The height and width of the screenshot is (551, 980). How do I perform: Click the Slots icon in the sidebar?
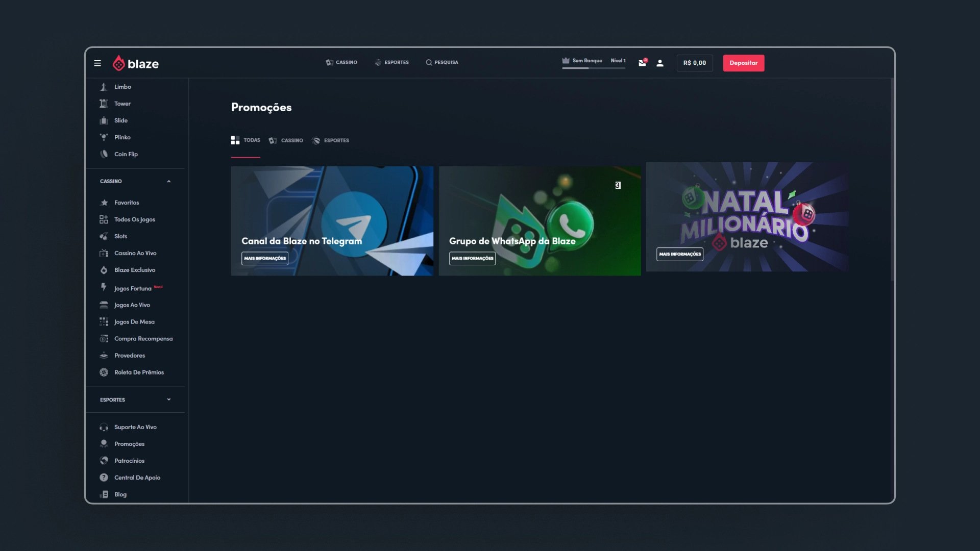(104, 236)
